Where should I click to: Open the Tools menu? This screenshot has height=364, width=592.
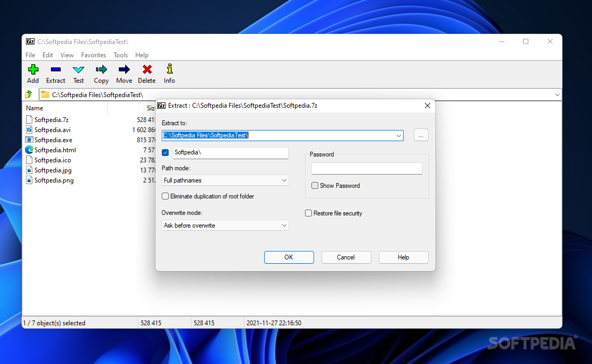tap(121, 55)
